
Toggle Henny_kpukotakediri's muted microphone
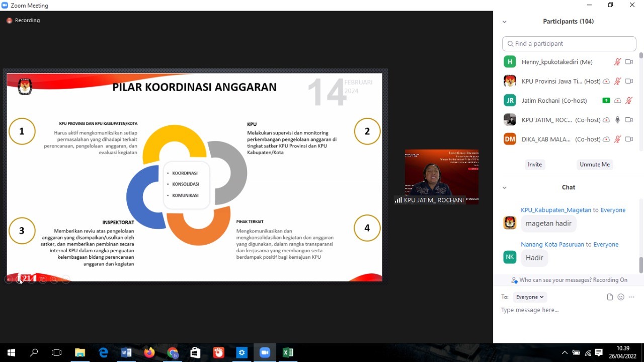617,62
